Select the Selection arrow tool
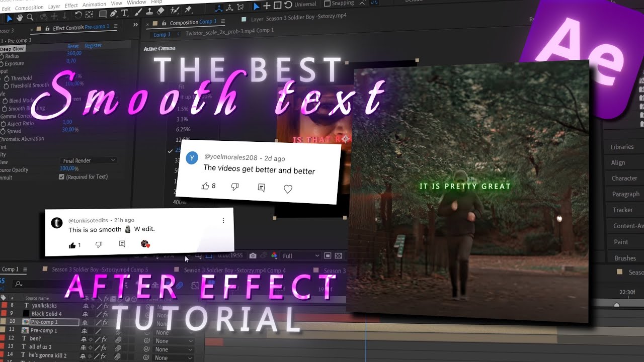 (9, 18)
